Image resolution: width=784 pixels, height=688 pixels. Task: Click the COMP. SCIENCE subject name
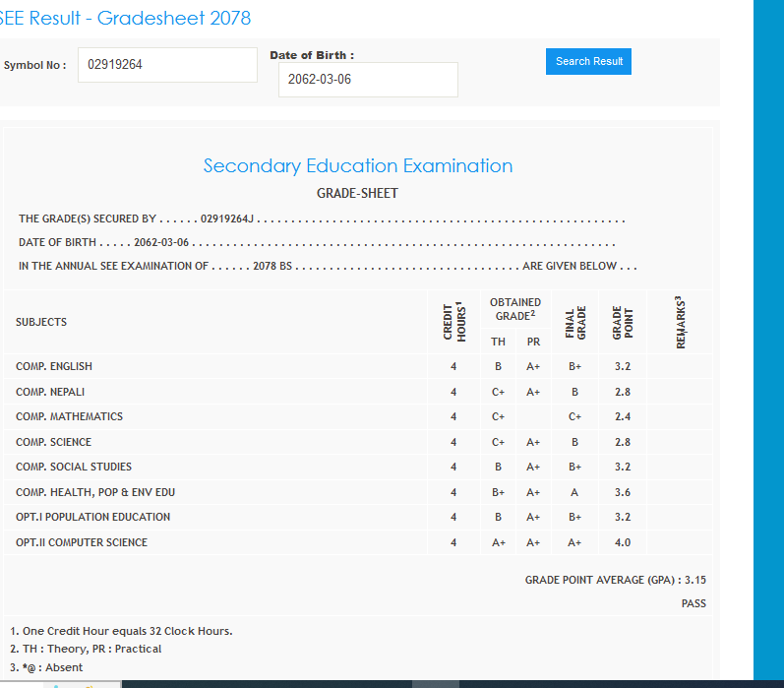[x=53, y=442]
